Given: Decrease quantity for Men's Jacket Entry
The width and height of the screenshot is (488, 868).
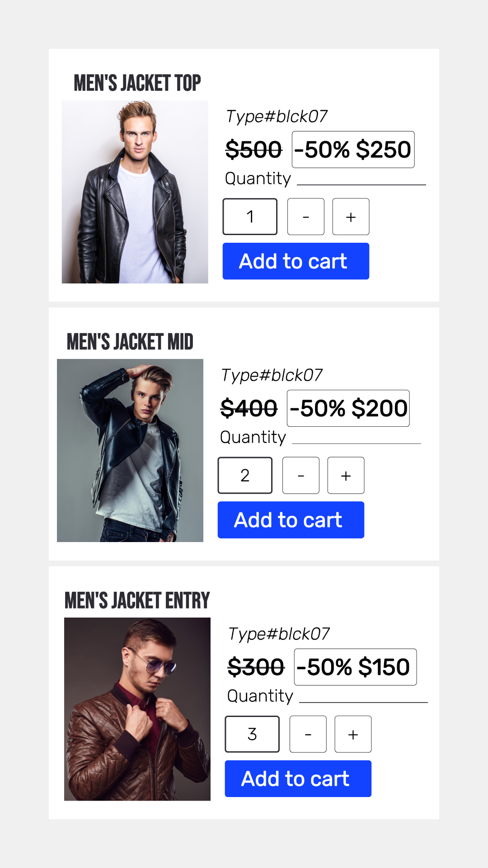Looking at the screenshot, I should point(308,734).
